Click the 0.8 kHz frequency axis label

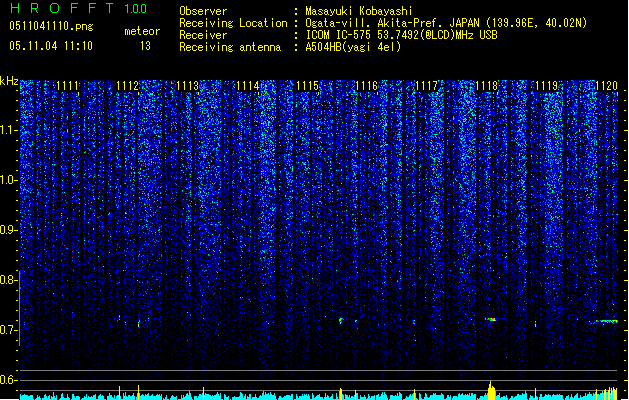[8, 280]
